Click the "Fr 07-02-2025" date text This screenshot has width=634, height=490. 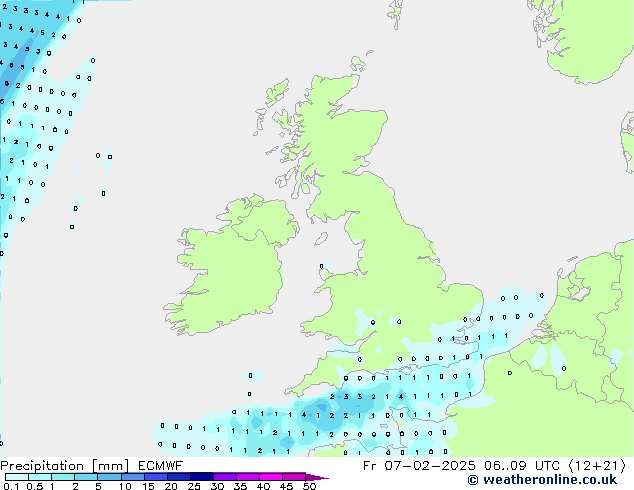point(419,466)
